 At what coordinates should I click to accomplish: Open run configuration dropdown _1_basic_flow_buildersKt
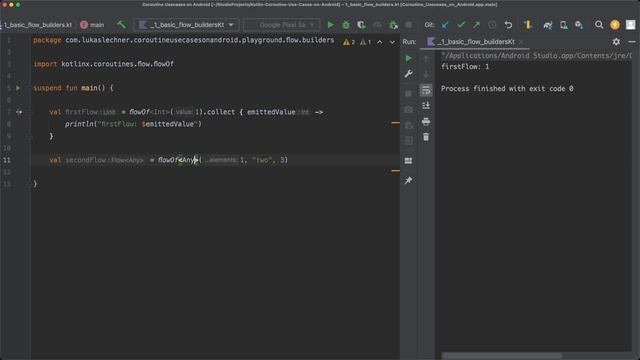(x=187, y=24)
